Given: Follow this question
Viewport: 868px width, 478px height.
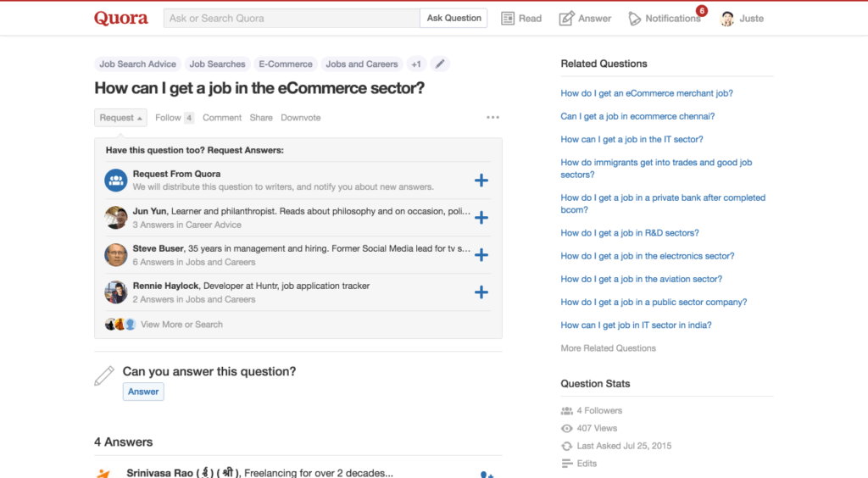Looking at the screenshot, I should (x=168, y=117).
